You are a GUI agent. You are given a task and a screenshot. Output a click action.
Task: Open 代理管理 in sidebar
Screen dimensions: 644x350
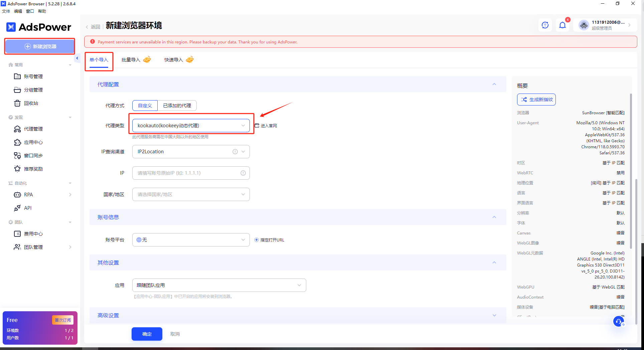coord(33,129)
